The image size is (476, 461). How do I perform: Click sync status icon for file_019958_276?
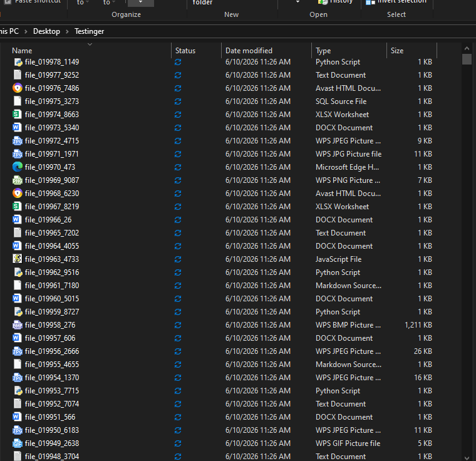tap(178, 325)
